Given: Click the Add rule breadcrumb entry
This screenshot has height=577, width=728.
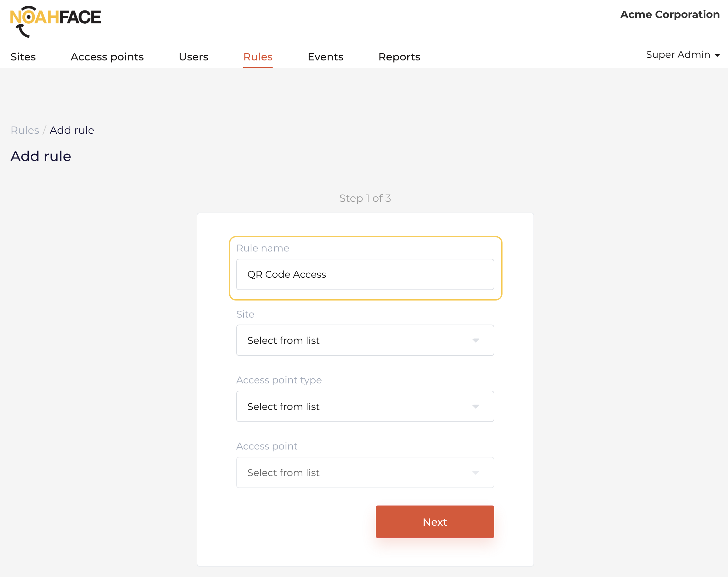Looking at the screenshot, I should coord(71,130).
